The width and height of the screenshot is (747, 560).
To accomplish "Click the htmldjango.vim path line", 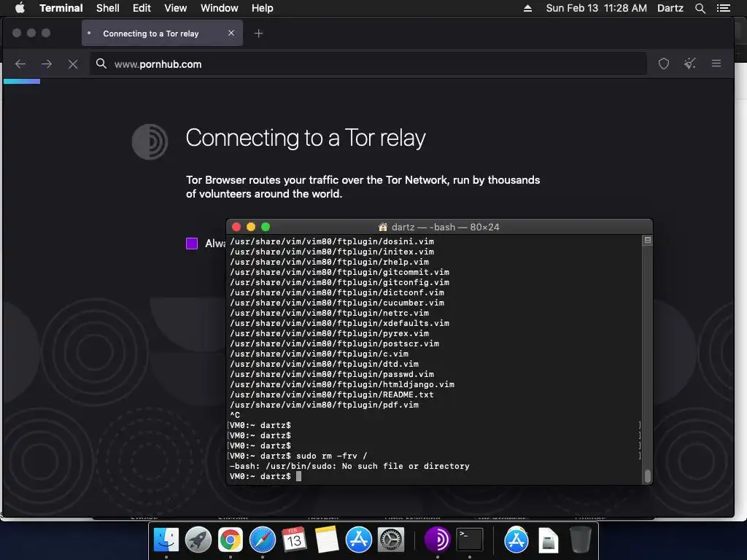I will click(342, 384).
